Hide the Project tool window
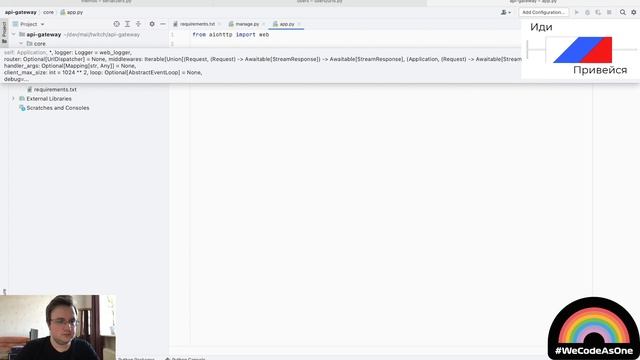640x360 pixels. (162, 24)
